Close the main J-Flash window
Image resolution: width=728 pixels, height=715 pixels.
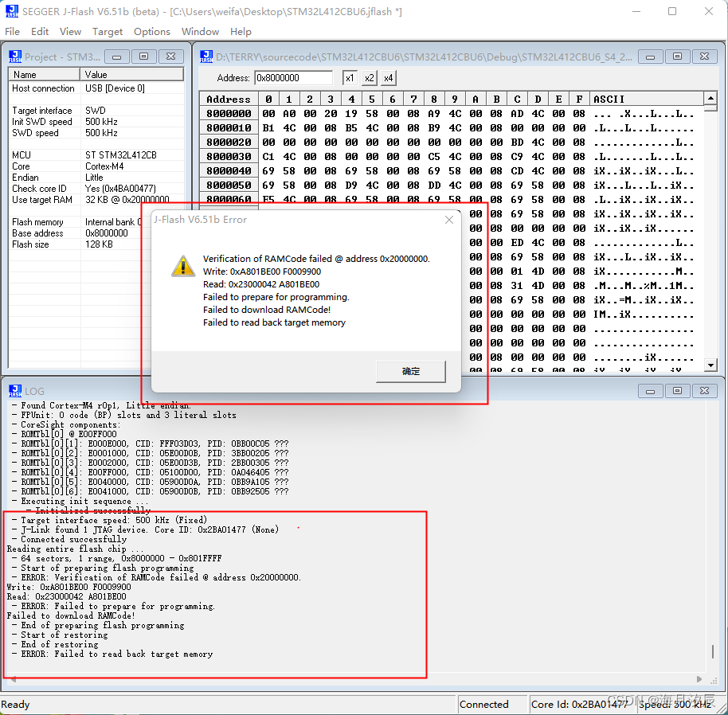(709, 11)
